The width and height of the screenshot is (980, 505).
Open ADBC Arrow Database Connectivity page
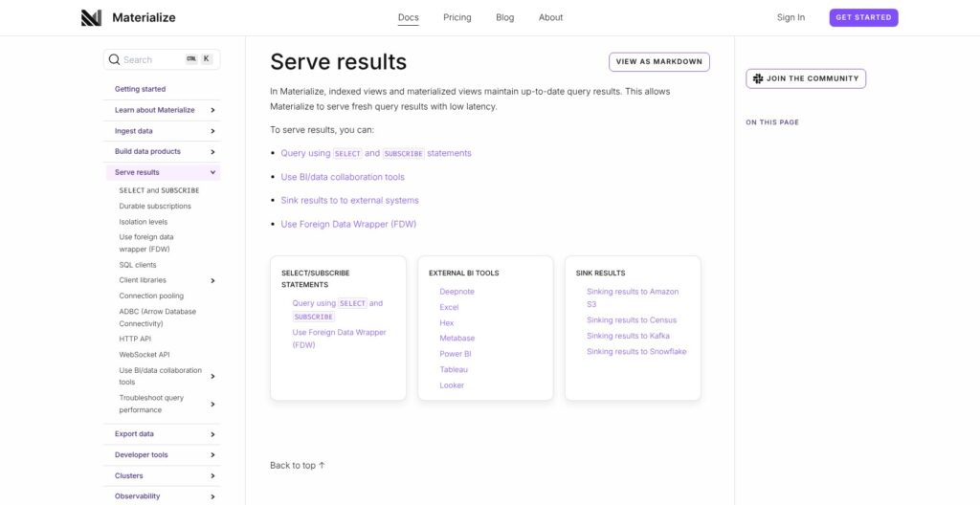coord(158,318)
